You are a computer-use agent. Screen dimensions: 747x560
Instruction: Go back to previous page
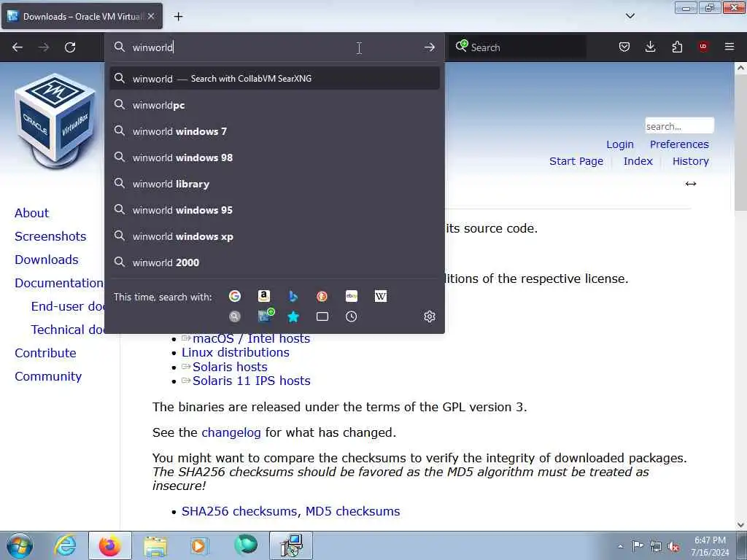tap(18, 47)
